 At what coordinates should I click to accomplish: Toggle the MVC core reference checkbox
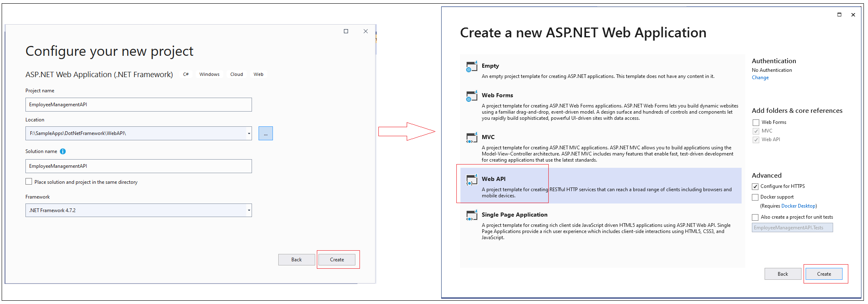[x=756, y=131]
